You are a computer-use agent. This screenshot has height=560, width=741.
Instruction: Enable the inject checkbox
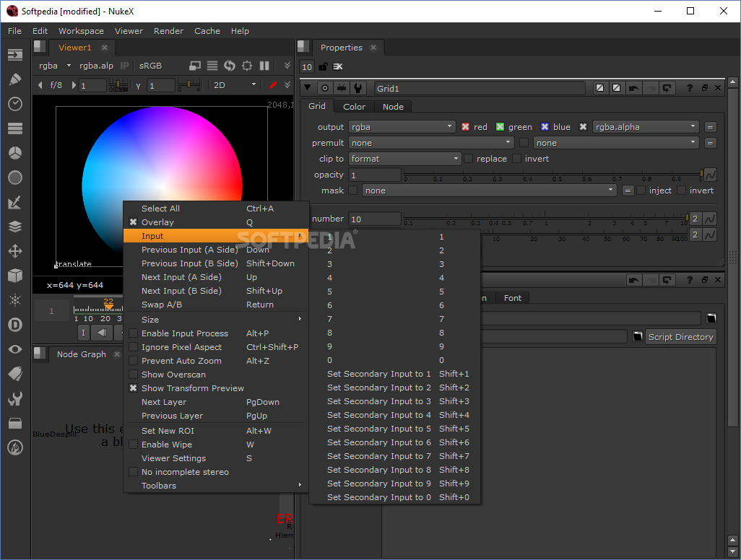[641, 191]
